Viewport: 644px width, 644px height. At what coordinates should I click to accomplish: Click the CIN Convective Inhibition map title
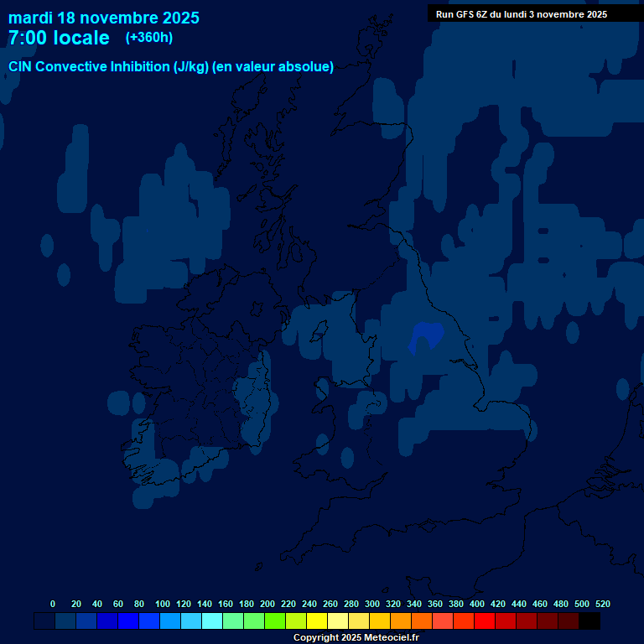[171, 66]
